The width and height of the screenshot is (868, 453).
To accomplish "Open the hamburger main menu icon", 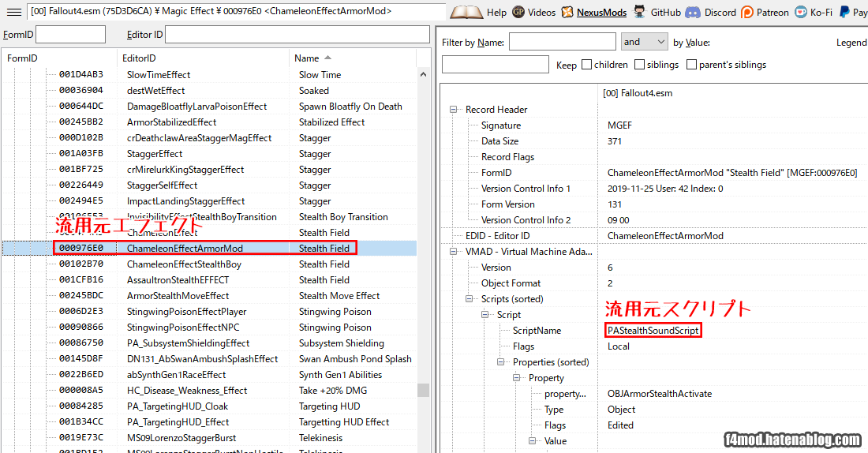I will (x=14, y=12).
